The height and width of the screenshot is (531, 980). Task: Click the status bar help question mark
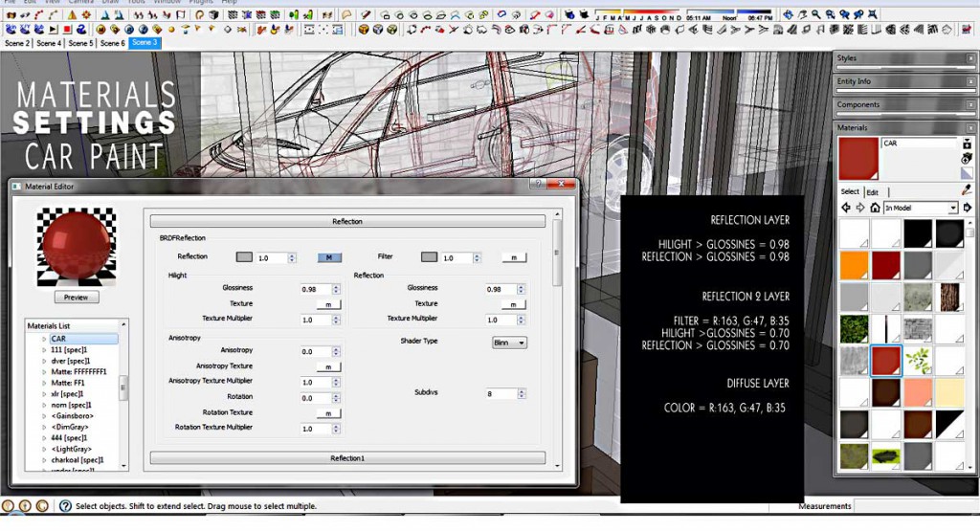(65, 506)
